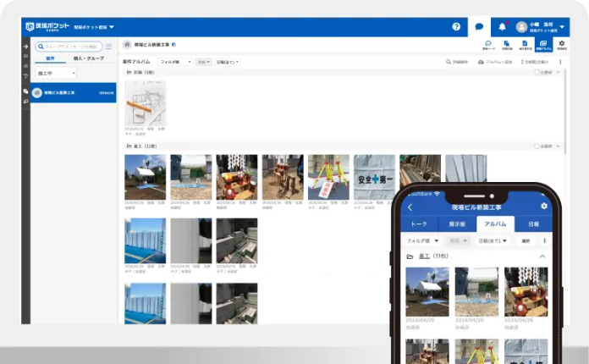Open notifications bell icon
Screen dimensions: 589x364
click(502, 27)
